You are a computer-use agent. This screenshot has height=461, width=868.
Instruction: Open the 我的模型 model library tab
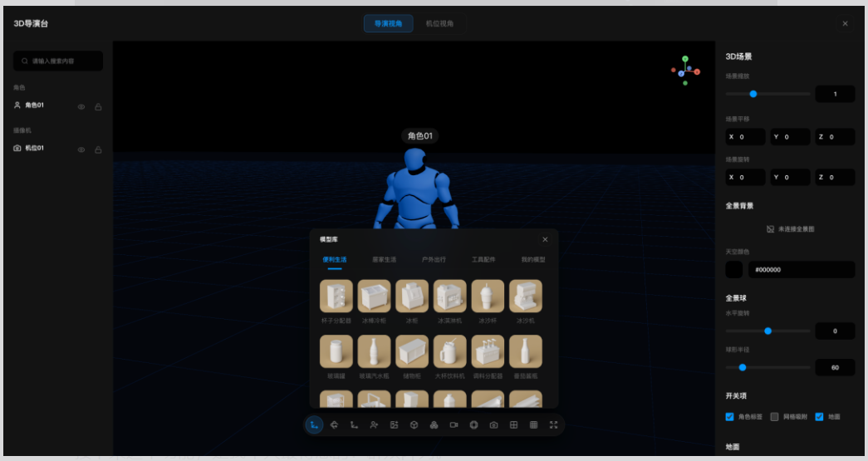[533, 259]
